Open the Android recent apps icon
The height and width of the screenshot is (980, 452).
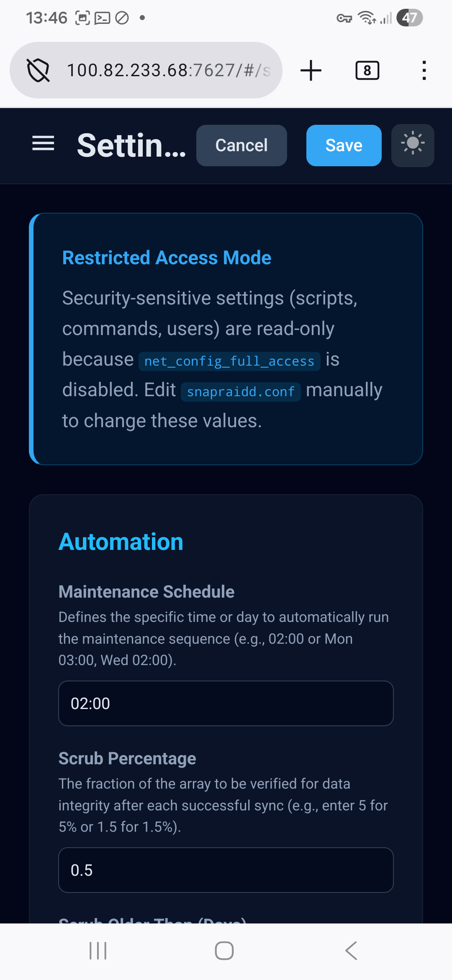click(98, 951)
